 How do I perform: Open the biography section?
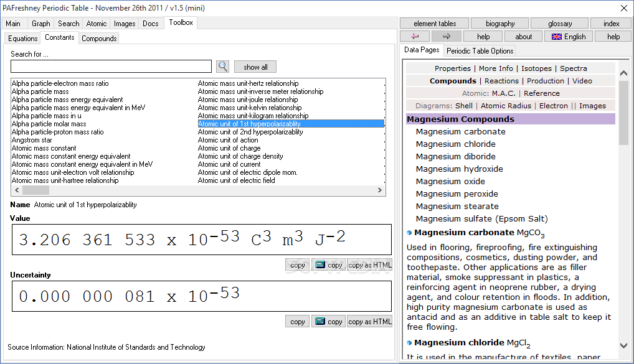click(x=500, y=24)
